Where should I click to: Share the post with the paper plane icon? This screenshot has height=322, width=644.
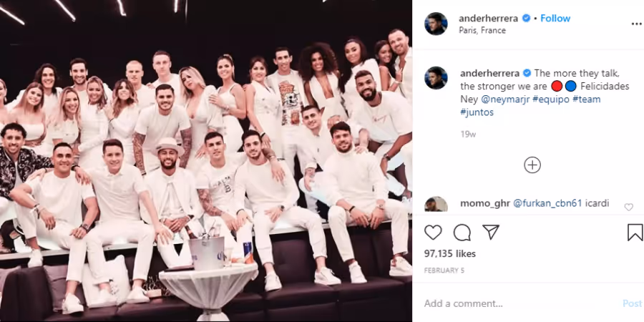pos(491,232)
